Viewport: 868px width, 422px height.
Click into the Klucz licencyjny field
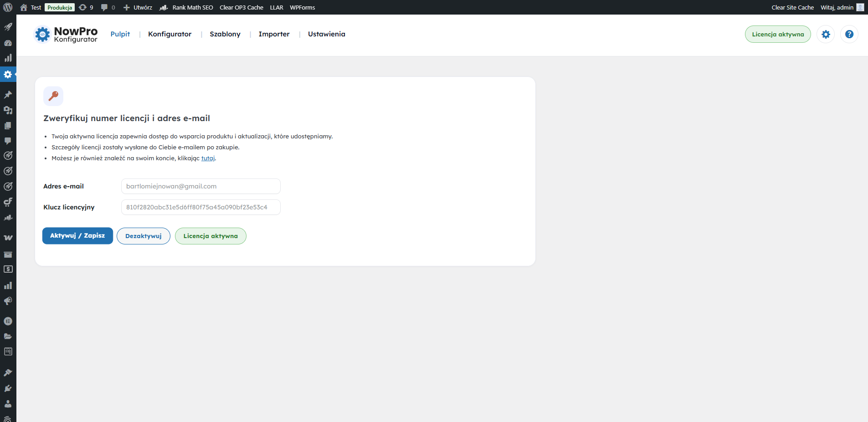(200, 207)
